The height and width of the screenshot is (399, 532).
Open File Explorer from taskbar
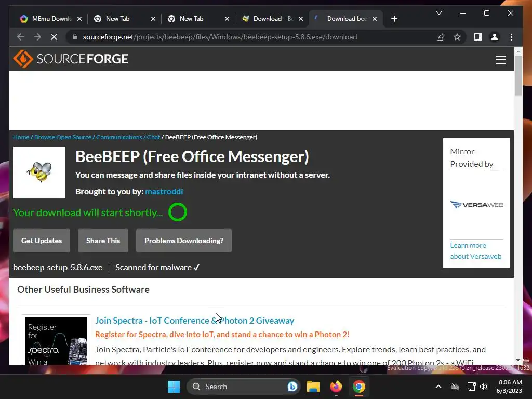click(x=313, y=387)
